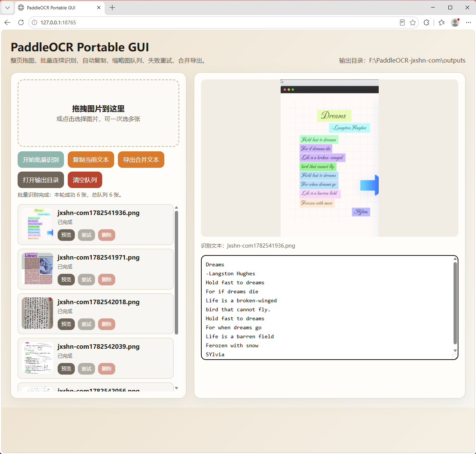Click the PaddleOCR Portable GUI heading
The width and height of the screenshot is (476, 454).
coord(80,47)
